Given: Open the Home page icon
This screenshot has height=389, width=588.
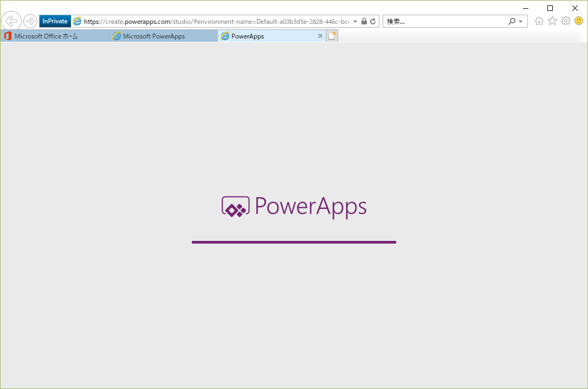Looking at the screenshot, I should [539, 21].
